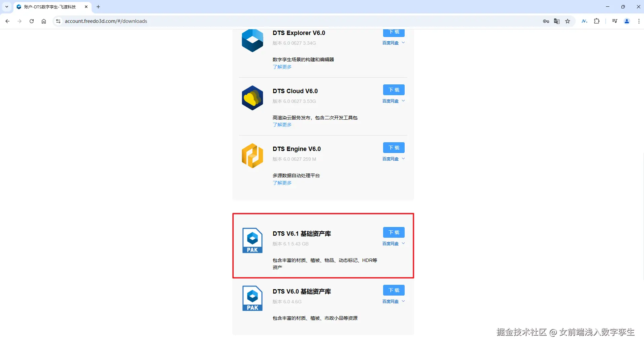644x346 pixels.
Task: Close the 账户-DTS数字孪生 tab
Action: click(86, 7)
